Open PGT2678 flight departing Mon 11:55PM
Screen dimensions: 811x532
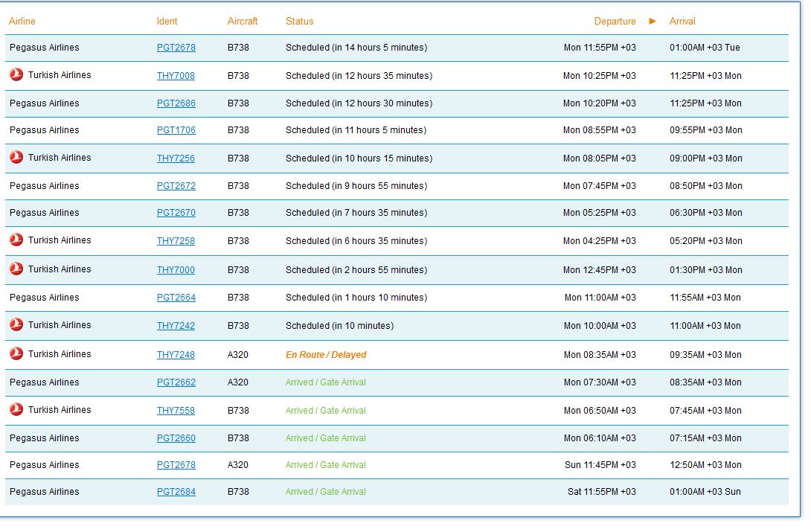coord(176,48)
